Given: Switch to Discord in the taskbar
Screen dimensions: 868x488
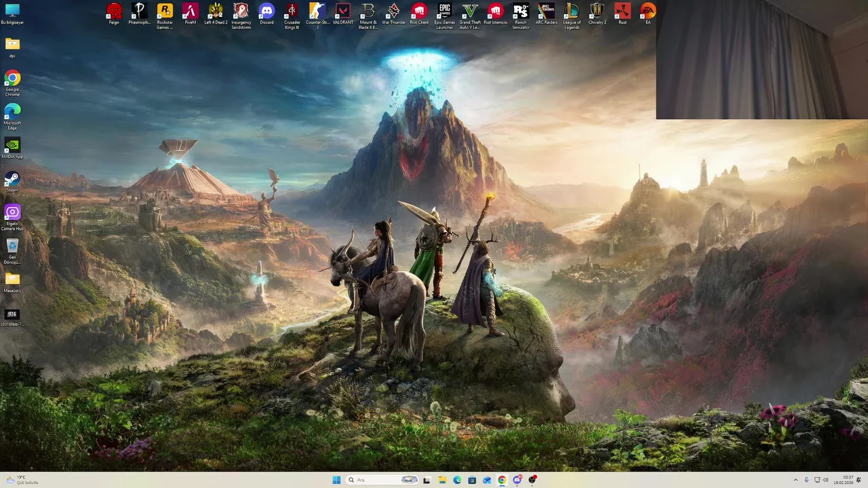Looking at the screenshot, I should [517, 480].
